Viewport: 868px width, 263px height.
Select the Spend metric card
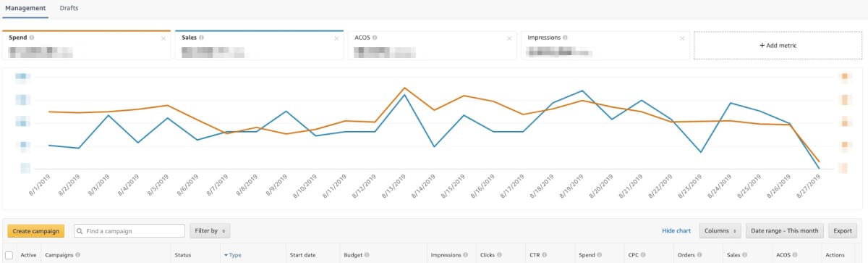(x=87, y=45)
